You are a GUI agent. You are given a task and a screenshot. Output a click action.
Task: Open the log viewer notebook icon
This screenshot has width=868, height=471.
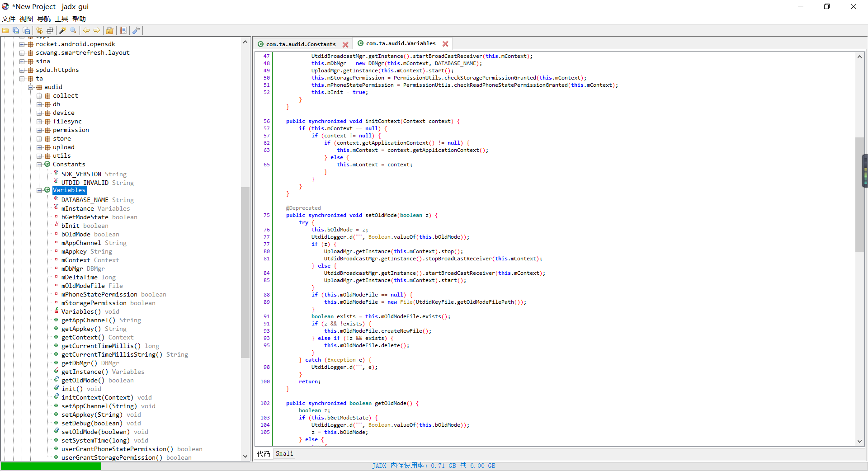tap(123, 30)
